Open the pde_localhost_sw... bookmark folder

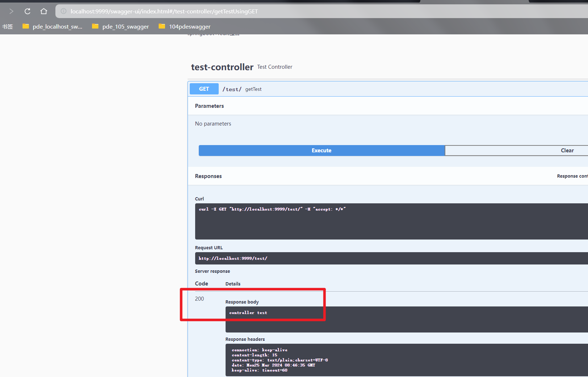(52, 26)
